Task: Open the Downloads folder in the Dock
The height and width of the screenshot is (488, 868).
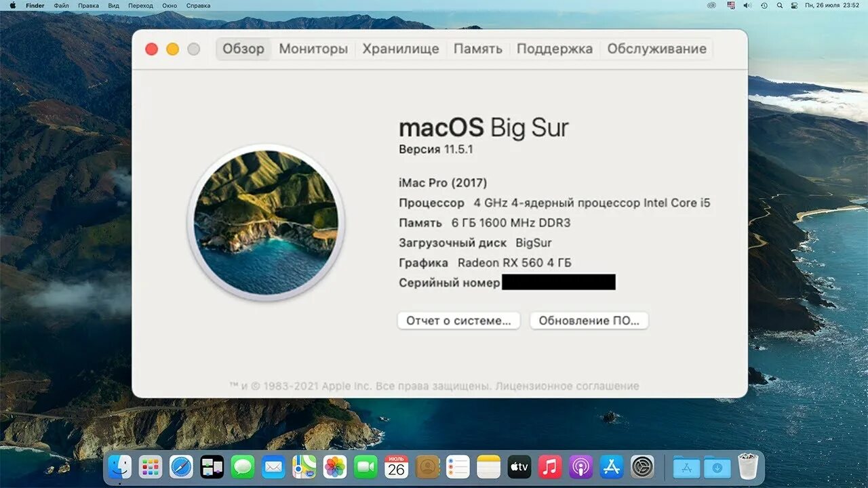Action: point(717,467)
